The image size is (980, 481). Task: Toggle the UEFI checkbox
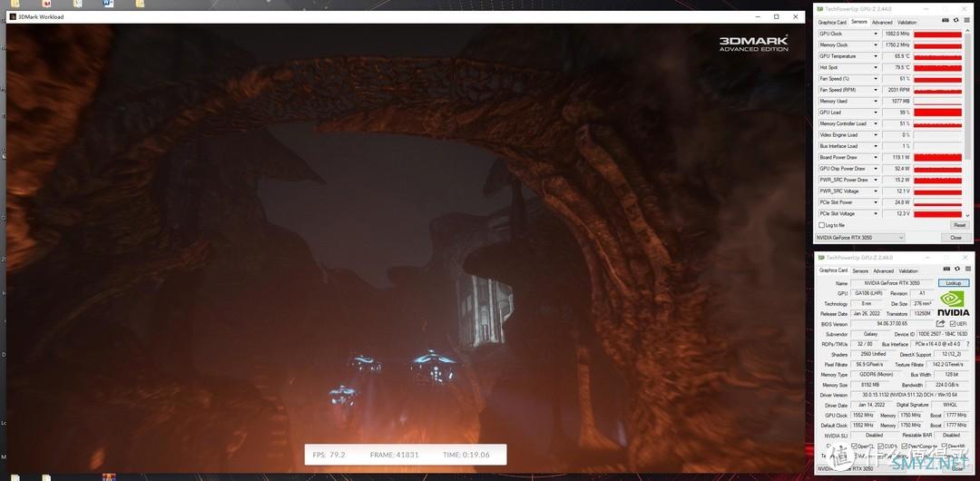pos(952,323)
